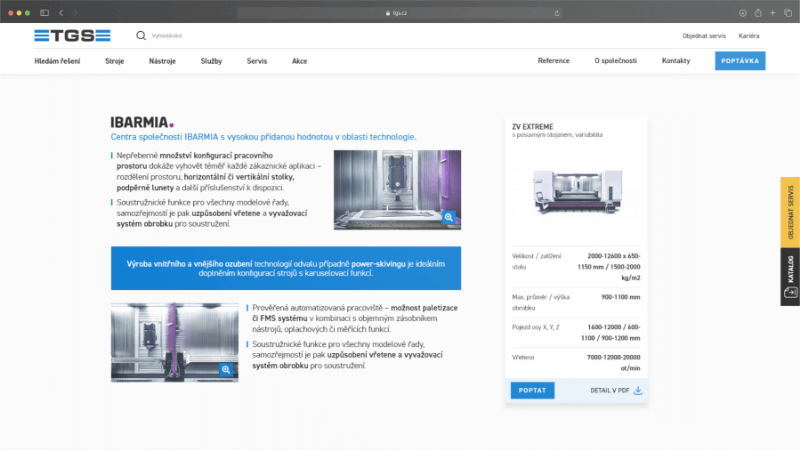Image resolution: width=800 pixels, height=450 pixels.
Task: Click the blue POPTÁVKA button
Action: tap(740, 61)
